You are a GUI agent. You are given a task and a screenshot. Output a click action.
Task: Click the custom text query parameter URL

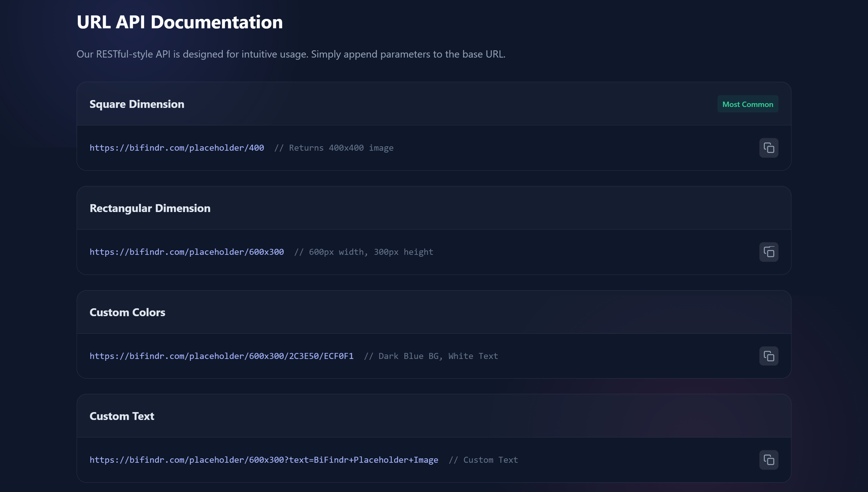click(264, 460)
